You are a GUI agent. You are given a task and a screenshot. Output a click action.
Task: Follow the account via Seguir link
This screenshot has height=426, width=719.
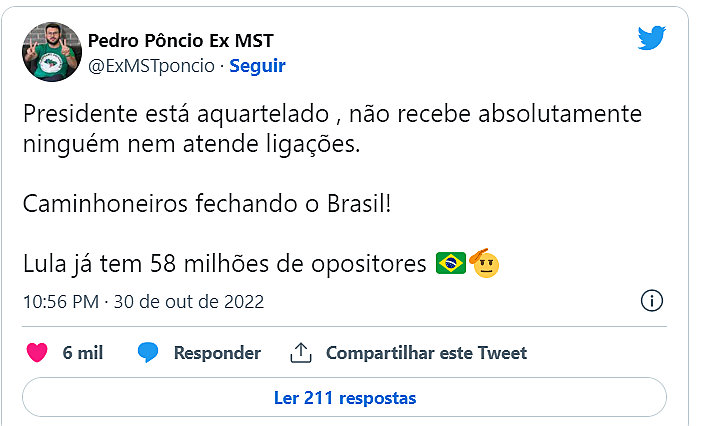257,66
